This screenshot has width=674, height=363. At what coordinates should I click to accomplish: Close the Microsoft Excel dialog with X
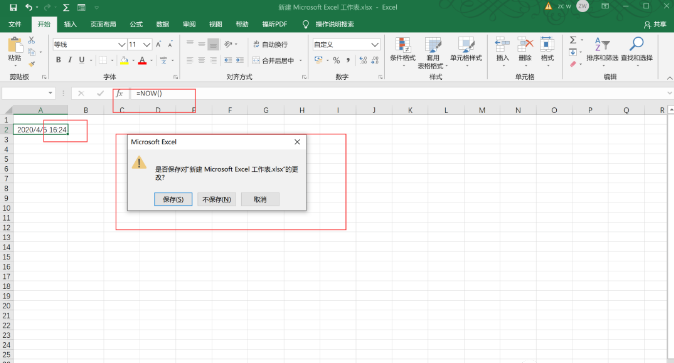pos(297,142)
